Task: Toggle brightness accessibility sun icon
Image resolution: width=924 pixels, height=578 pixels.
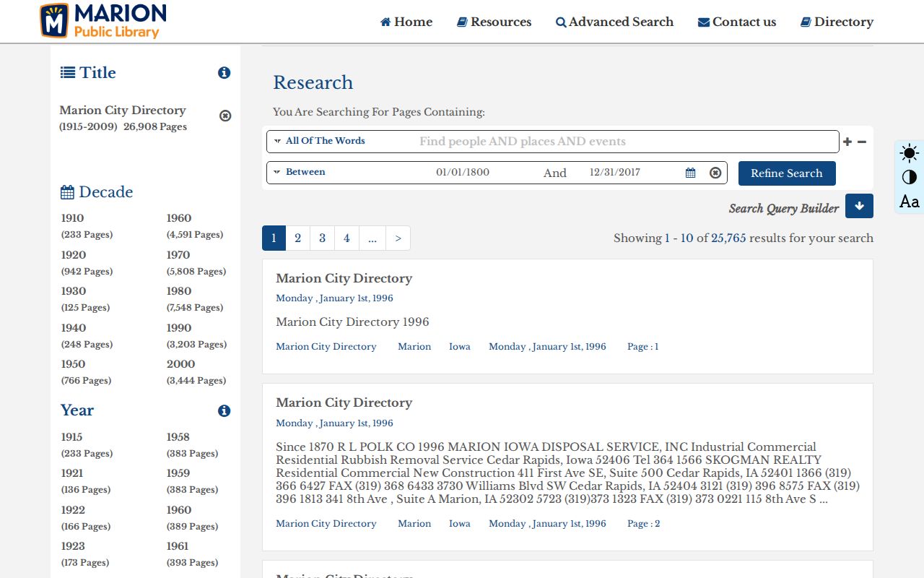Action: pyautogui.click(x=910, y=153)
